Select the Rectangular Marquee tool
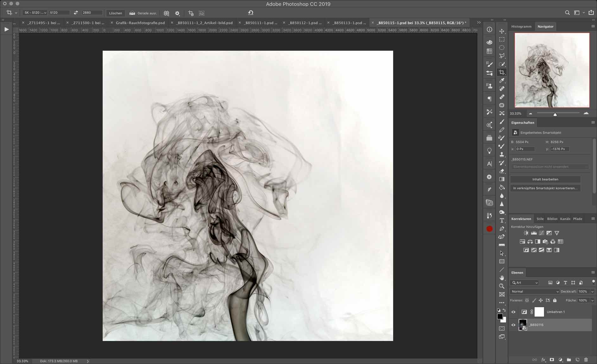 (x=502, y=39)
